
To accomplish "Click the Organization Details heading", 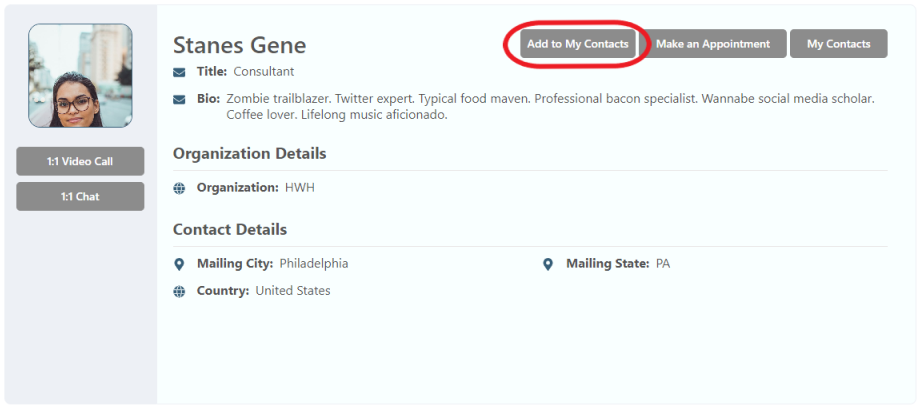I will tap(250, 154).
